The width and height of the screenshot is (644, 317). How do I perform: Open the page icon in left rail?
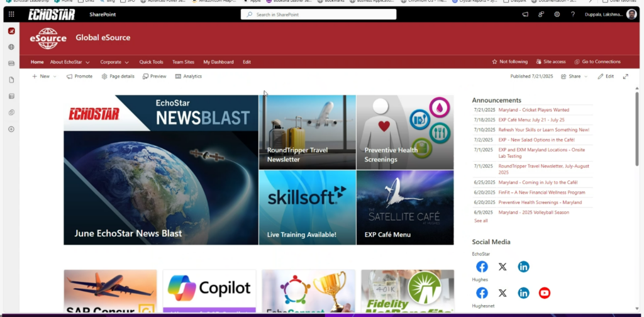coord(11,80)
